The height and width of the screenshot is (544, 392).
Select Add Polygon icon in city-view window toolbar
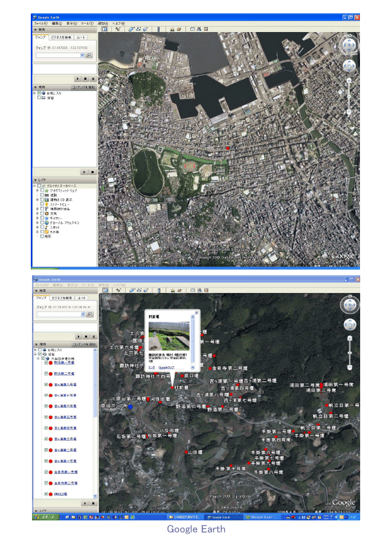click(x=131, y=29)
